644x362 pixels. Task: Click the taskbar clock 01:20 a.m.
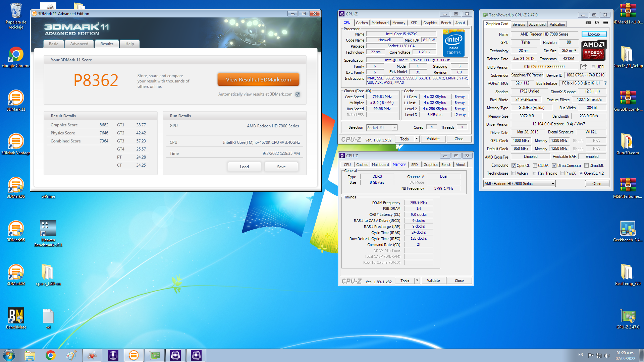pyautogui.click(x=625, y=355)
